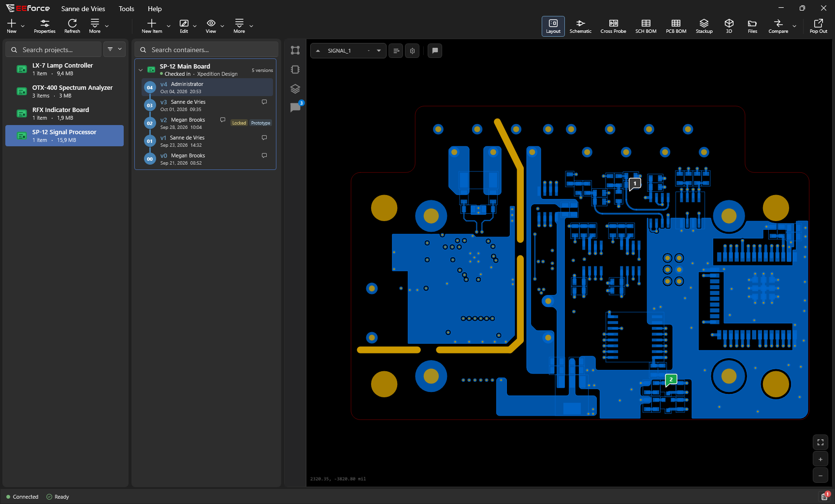Screen dimensions: 835x504
Task: Select RFX Indicator Board project
Action: coord(64,113)
